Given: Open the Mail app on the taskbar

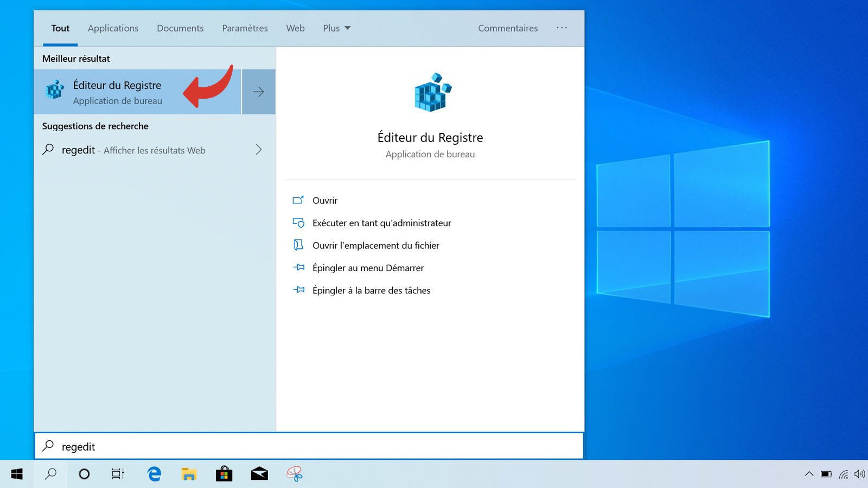Looking at the screenshot, I should (259, 474).
